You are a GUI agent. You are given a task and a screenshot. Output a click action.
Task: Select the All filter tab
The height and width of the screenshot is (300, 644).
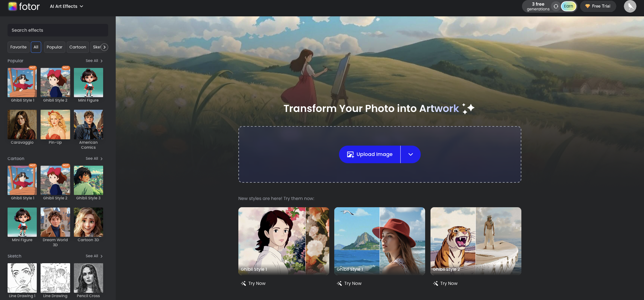36,47
